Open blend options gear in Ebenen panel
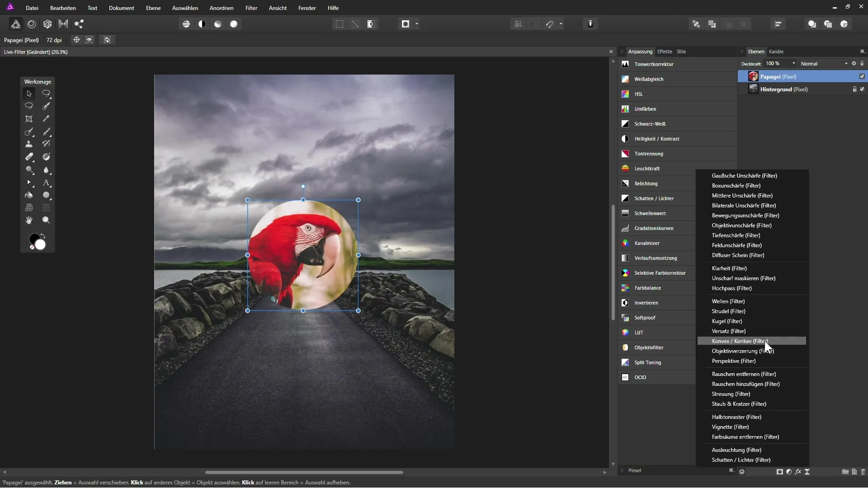 tap(854, 64)
